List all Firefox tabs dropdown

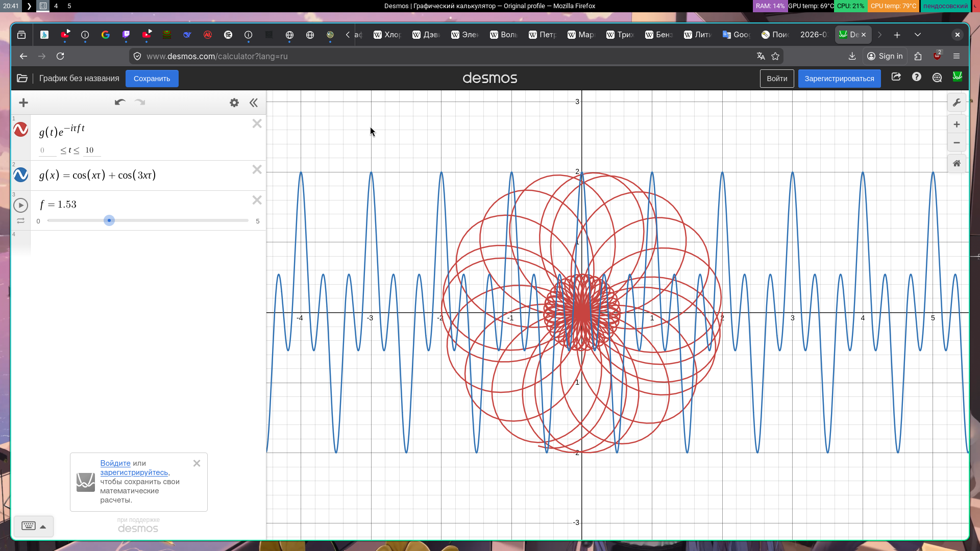[917, 35]
